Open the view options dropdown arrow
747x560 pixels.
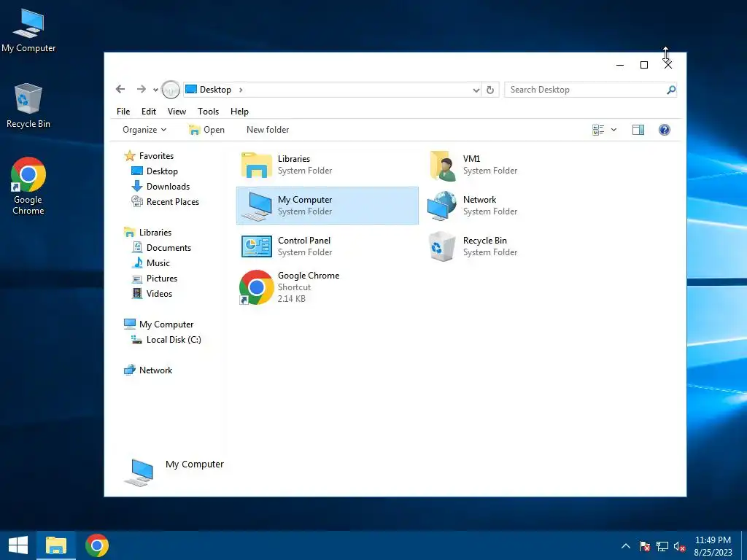(x=614, y=130)
